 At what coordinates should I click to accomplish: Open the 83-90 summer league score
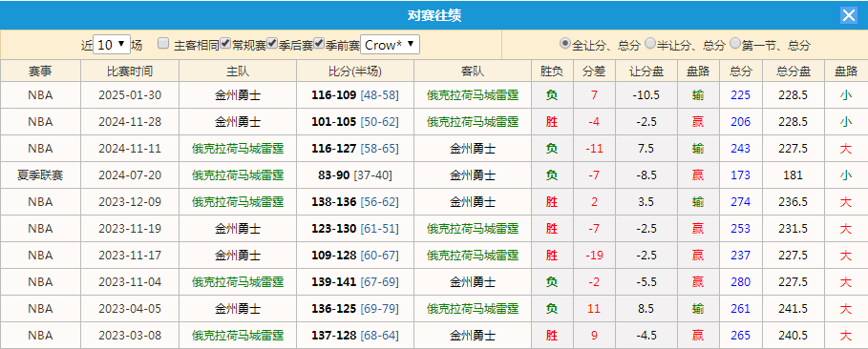tap(334, 175)
